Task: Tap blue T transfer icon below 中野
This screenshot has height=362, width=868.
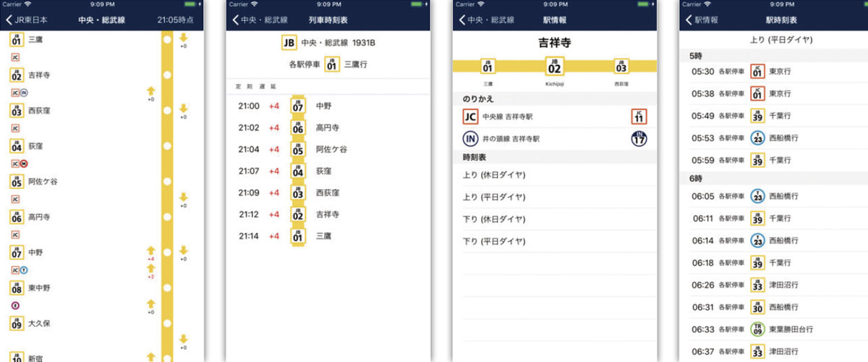Action: [24, 270]
